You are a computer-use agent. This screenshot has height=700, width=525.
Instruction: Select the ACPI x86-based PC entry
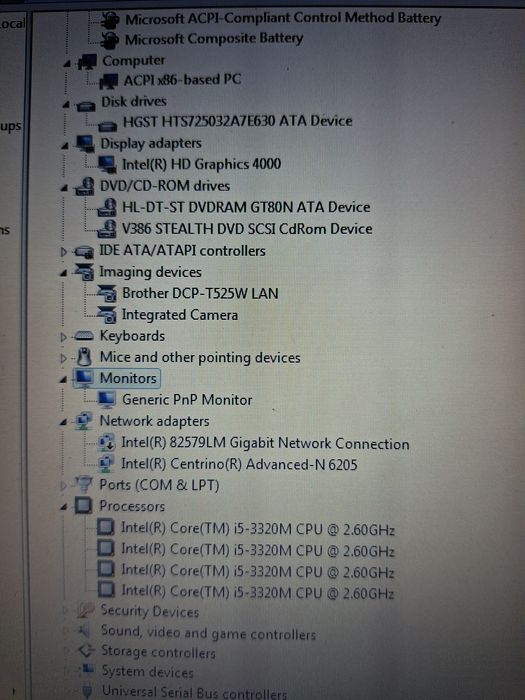pyautogui.click(x=182, y=80)
